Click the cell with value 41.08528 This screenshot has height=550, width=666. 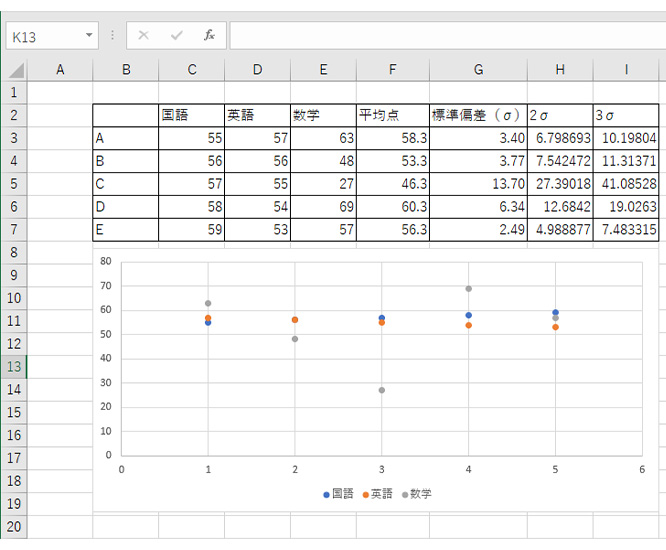click(626, 184)
